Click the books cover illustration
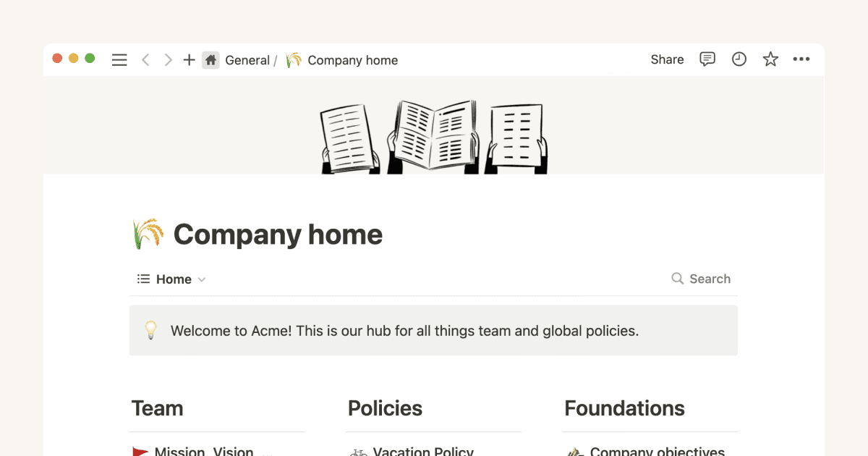Viewport: 868px width, 456px height. coord(433,134)
